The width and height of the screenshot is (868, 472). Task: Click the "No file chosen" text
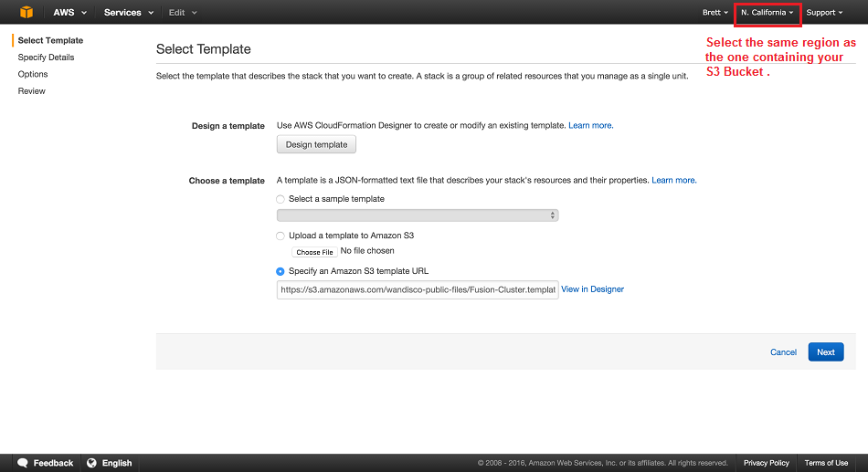(x=367, y=251)
